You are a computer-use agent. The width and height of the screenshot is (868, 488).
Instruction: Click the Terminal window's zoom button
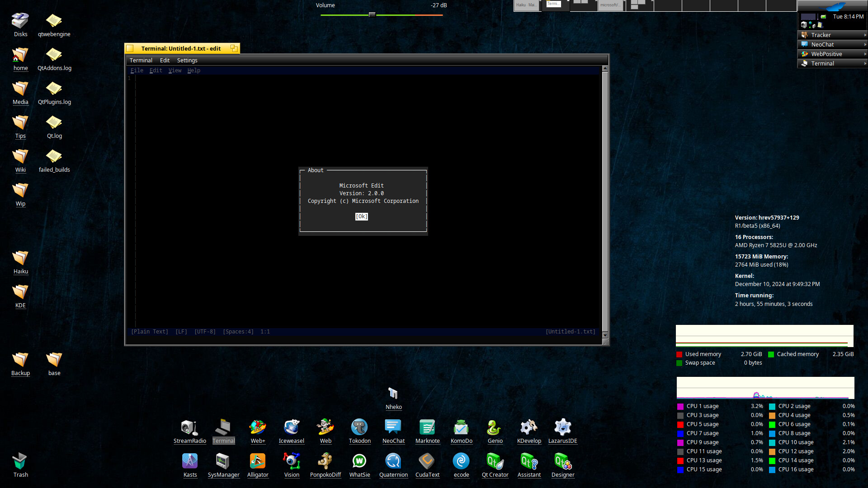click(234, 48)
